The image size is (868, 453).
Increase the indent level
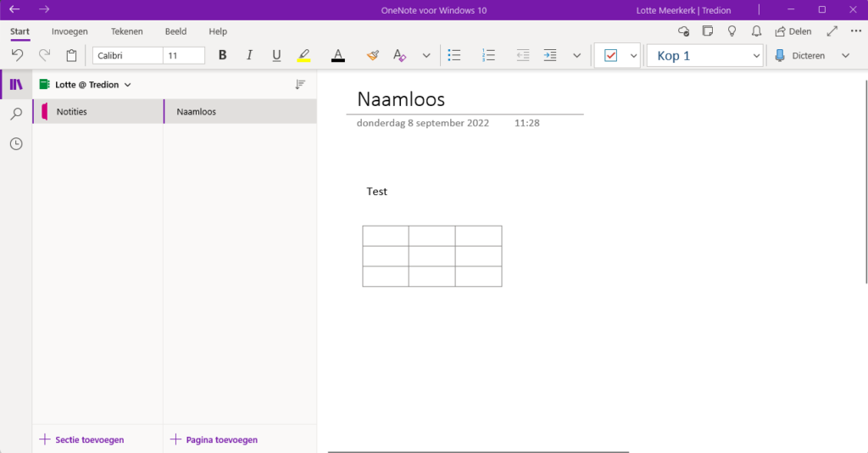549,55
